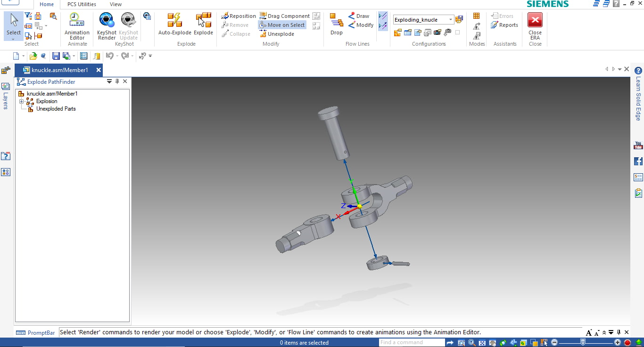
Task: Toggle the record button in status bar
Action: click(x=627, y=343)
